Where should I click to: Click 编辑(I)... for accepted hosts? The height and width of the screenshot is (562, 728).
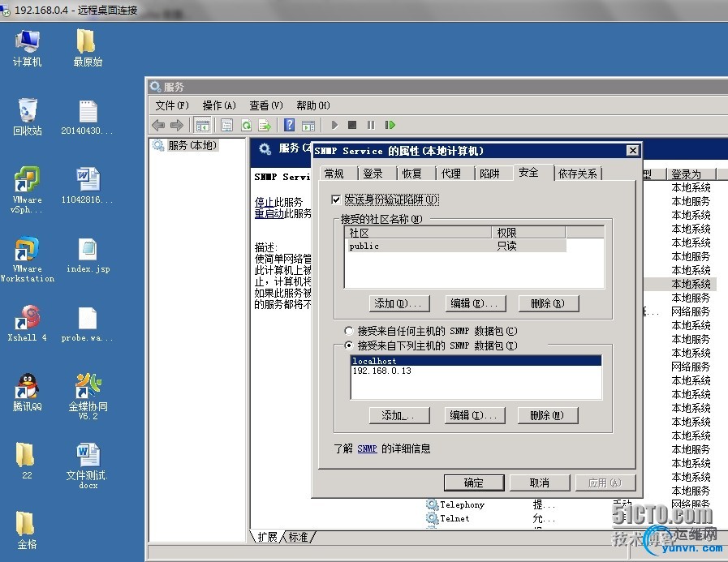point(475,415)
